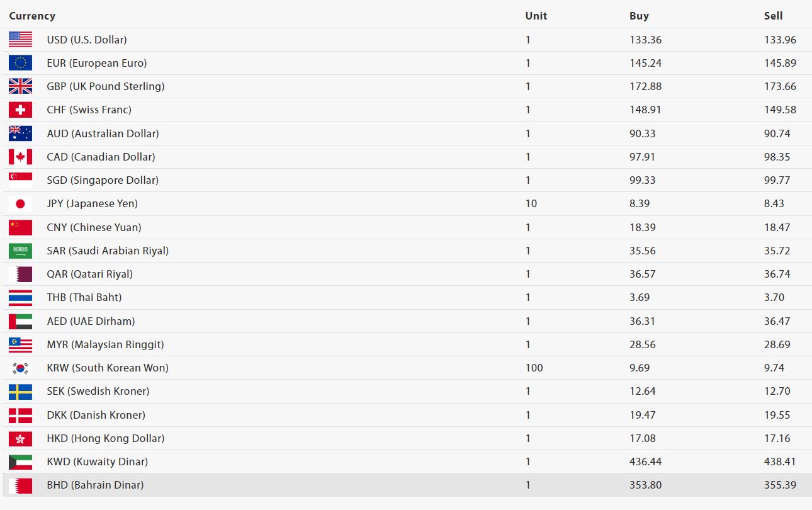Select the BHD (Bahrain Dinar) row label

[x=95, y=485]
